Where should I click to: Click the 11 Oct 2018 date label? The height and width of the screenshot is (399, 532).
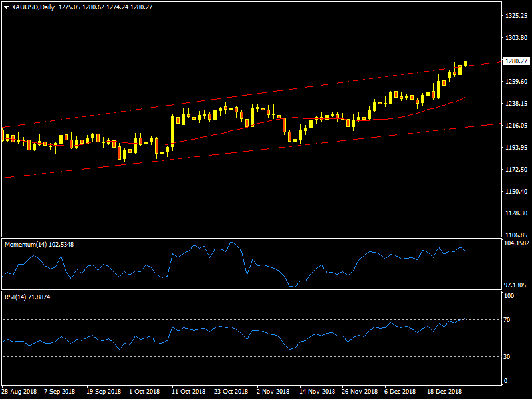coord(188,392)
